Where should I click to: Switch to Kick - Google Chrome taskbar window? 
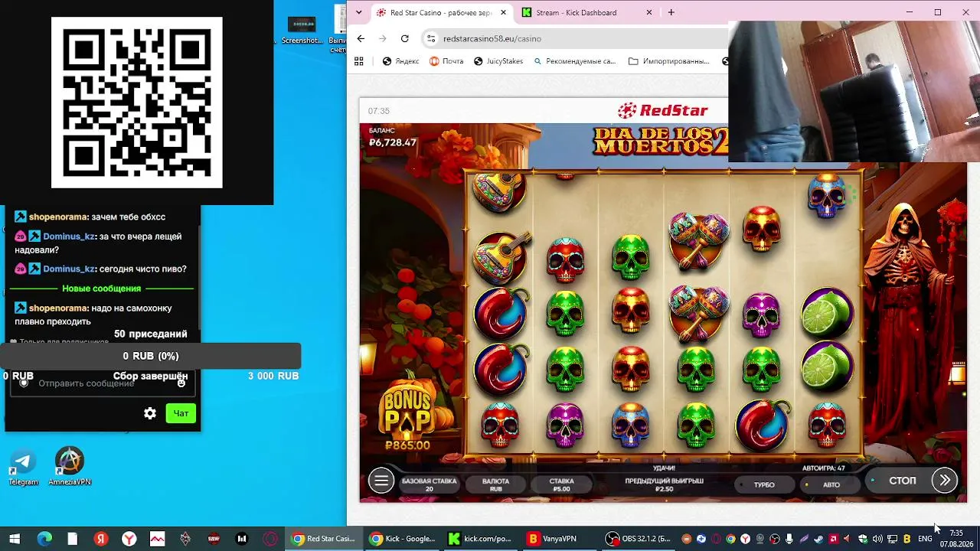click(x=402, y=539)
